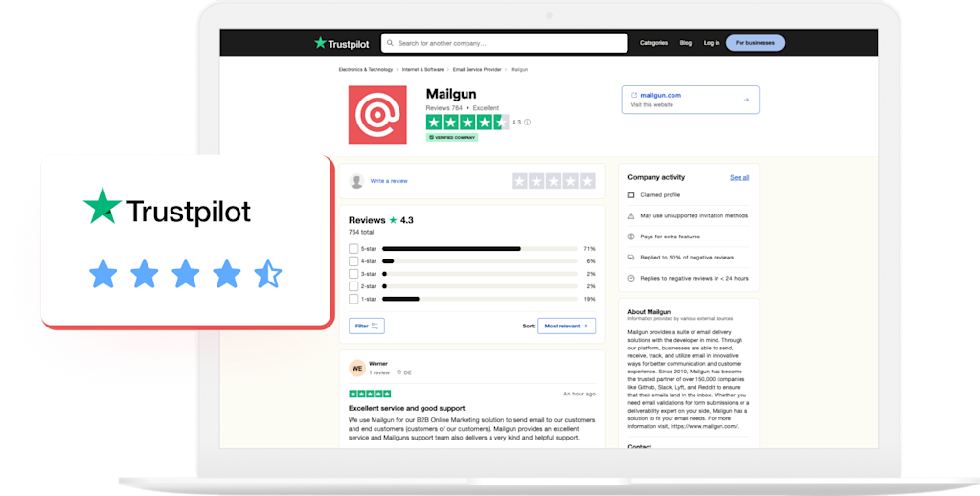Open the Blog link in the header

pos(686,43)
